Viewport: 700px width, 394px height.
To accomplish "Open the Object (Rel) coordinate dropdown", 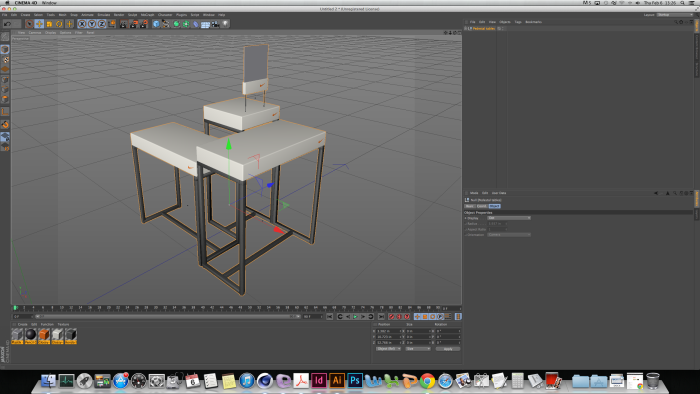I will 388,349.
